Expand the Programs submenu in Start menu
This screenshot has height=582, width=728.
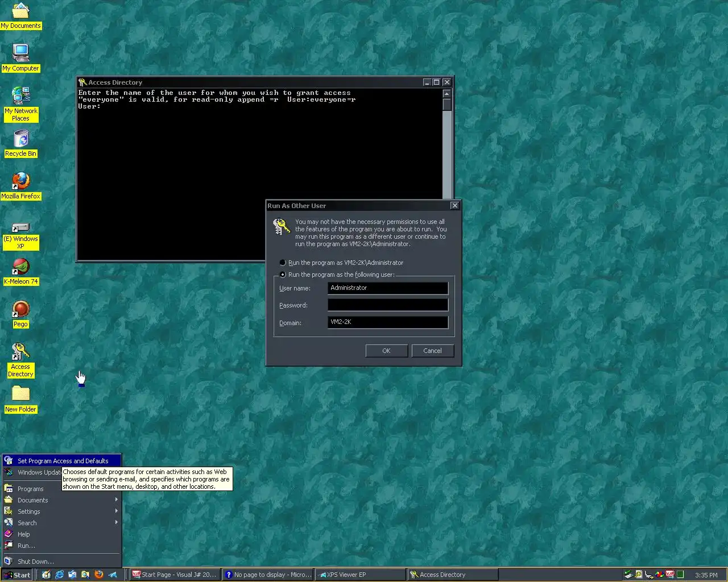click(61, 489)
